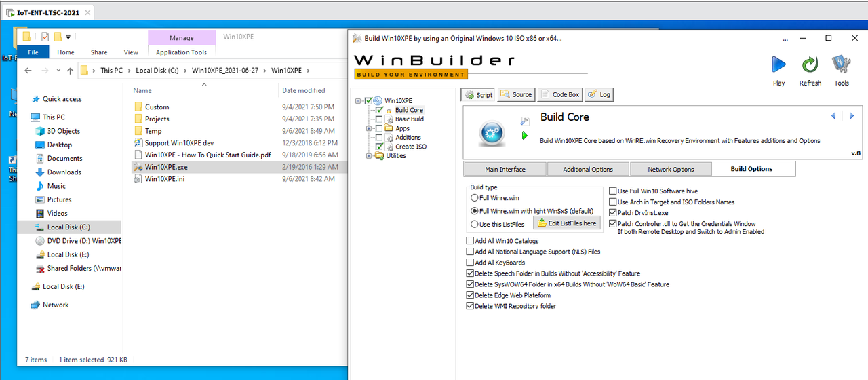Screen dimensions: 868x380
Task: Uncheck Delete SysWOW64 Folder option
Action: pos(470,284)
